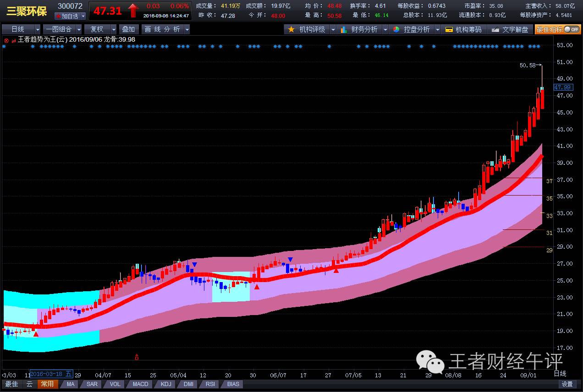Click the stock code 300072
Image resolution: width=583 pixels, height=392 pixels.
click(70, 6)
